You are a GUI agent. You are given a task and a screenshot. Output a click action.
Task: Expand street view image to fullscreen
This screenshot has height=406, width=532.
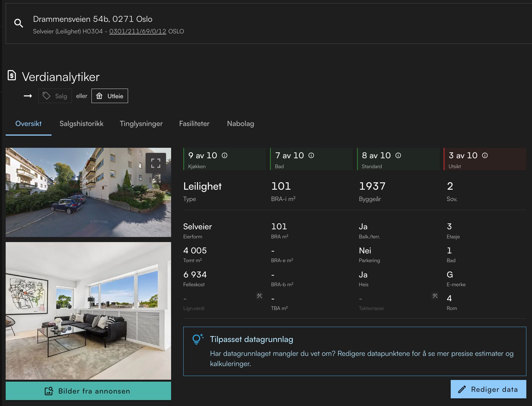pyautogui.click(x=156, y=163)
